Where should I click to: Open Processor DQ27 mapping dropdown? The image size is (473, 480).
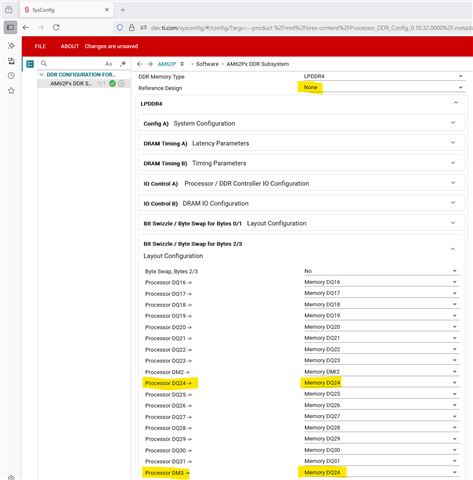pyautogui.click(x=382, y=416)
